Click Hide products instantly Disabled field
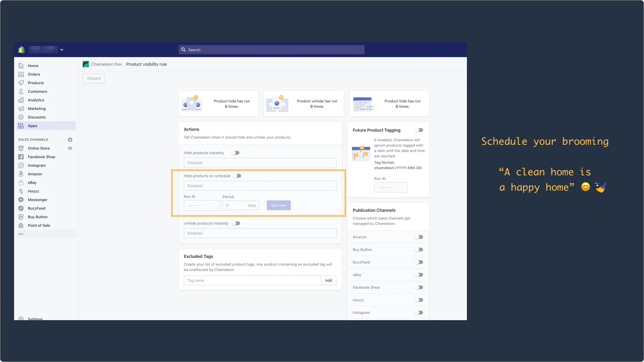Image resolution: width=644 pixels, height=362 pixels. [x=260, y=163]
